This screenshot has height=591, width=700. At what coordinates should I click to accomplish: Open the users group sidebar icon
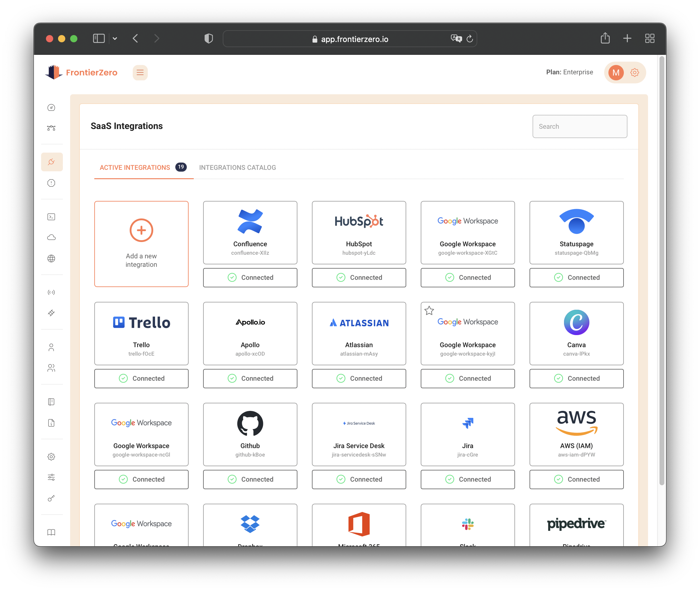51,368
